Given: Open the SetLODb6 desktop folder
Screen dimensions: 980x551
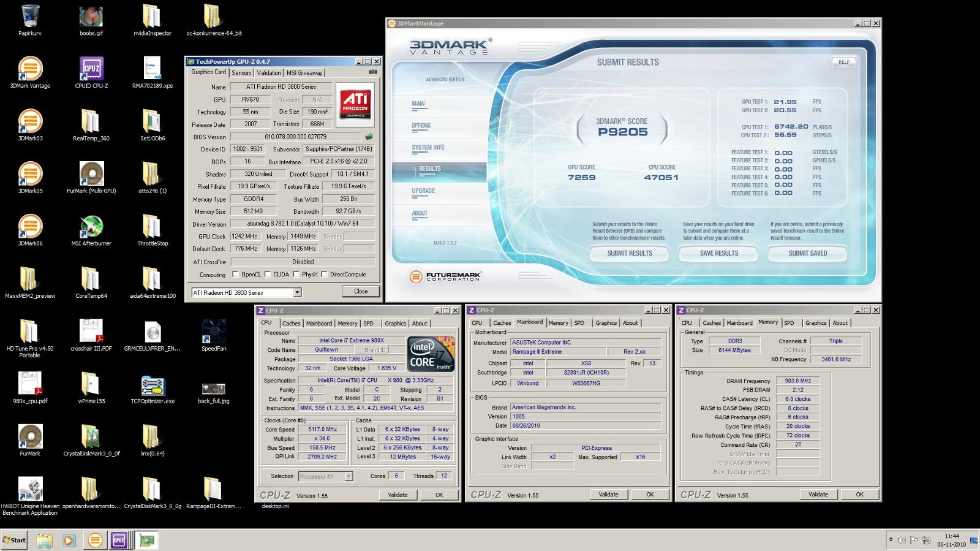Looking at the screenshot, I should coord(152,125).
